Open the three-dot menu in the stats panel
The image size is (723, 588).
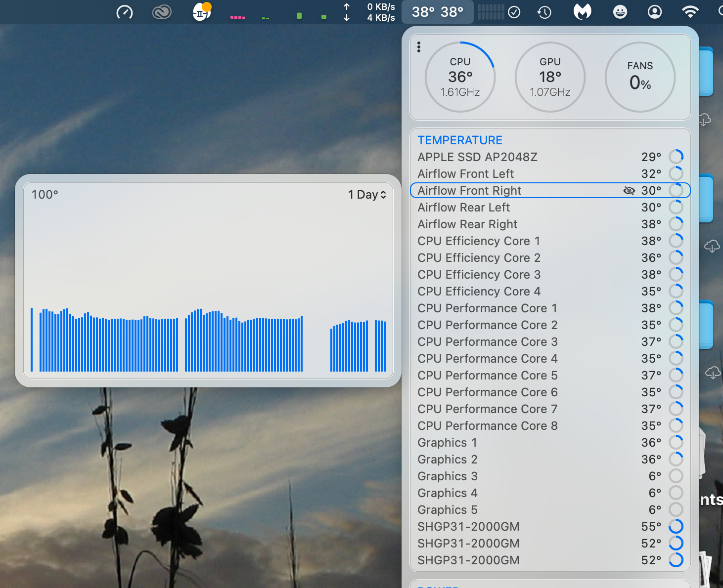[x=419, y=46]
